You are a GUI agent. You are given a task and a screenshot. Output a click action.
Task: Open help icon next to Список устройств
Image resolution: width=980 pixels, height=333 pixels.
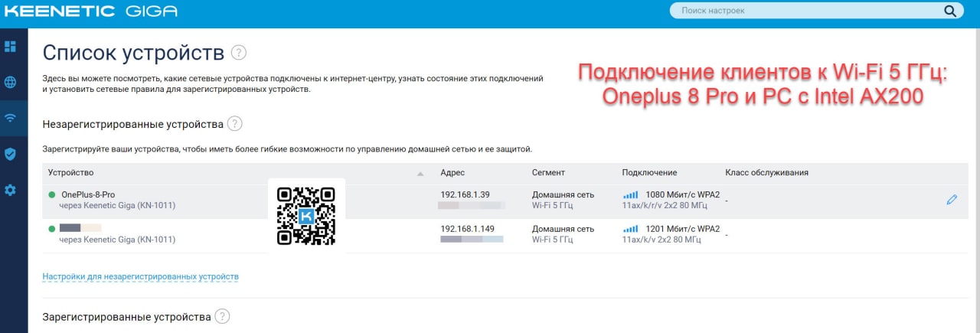click(239, 53)
